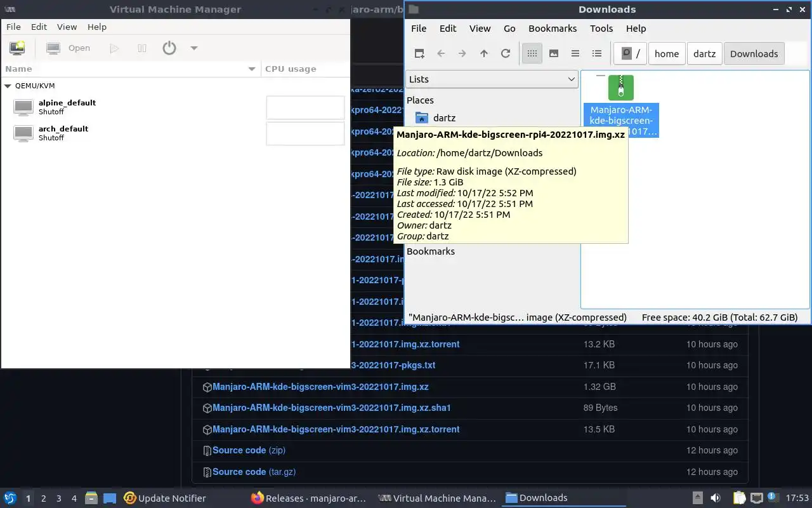Open vim3-20221017.img.xz.sha1 link

coord(331,408)
